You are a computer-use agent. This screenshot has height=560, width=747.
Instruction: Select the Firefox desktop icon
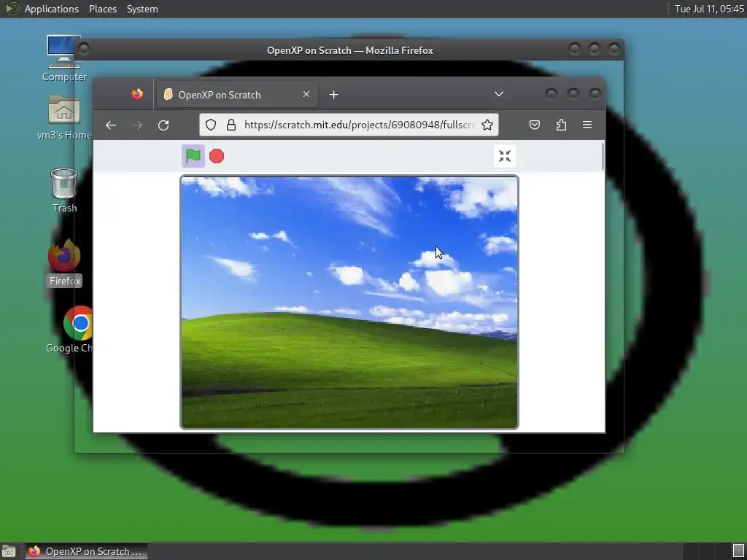[64, 262]
